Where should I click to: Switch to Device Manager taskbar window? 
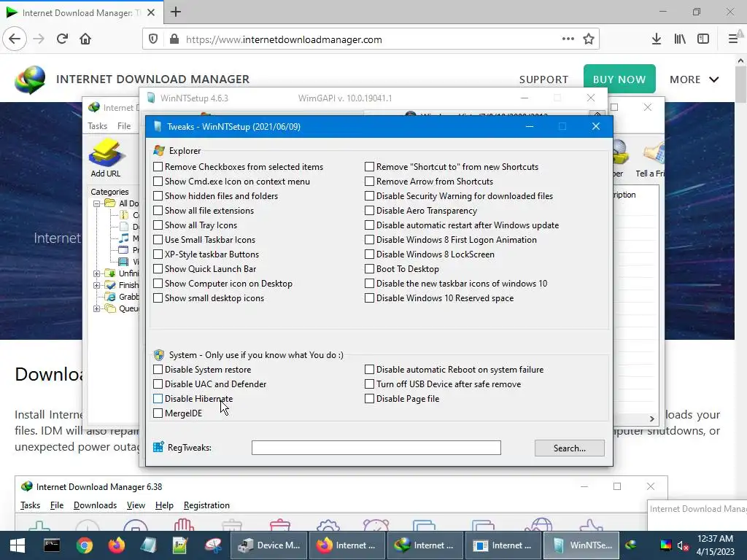point(268,545)
